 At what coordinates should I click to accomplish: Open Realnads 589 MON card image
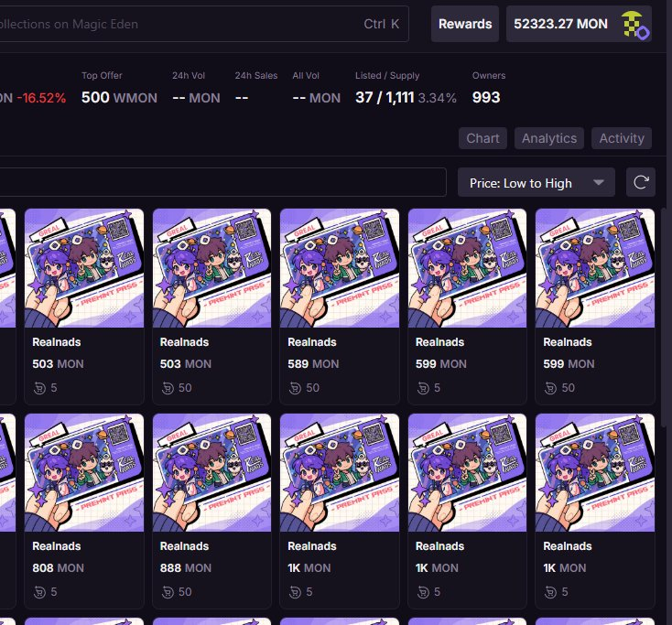(x=340, y=268)
